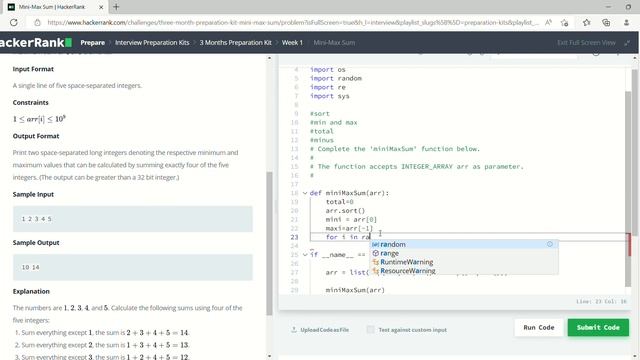
Task: Go to Week 1 breadcrumb
Action: [x=292, y=42]
